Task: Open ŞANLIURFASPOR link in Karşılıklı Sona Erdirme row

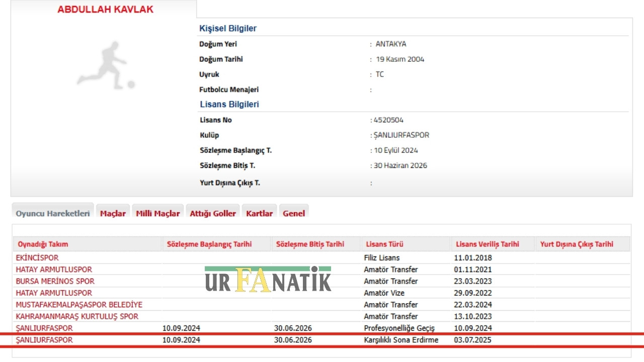Action: pos(44,340)
